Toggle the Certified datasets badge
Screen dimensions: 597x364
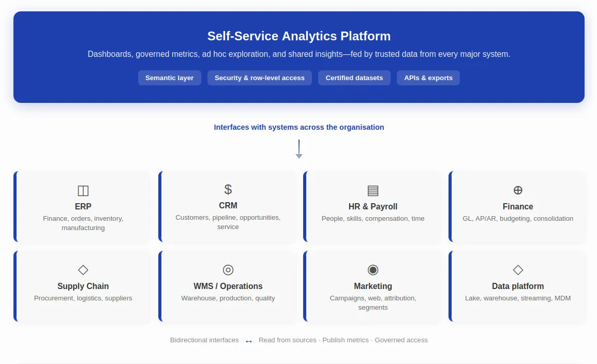(354, 78)
